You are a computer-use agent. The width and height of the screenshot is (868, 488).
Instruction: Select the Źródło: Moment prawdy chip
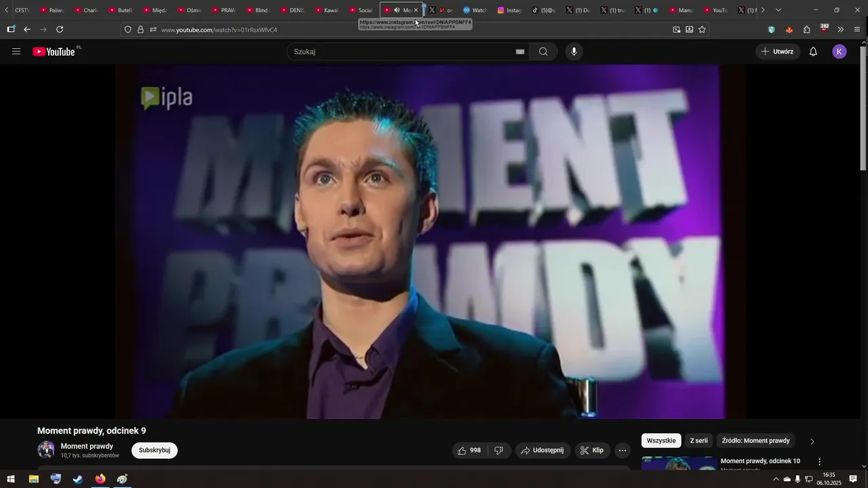755,441
